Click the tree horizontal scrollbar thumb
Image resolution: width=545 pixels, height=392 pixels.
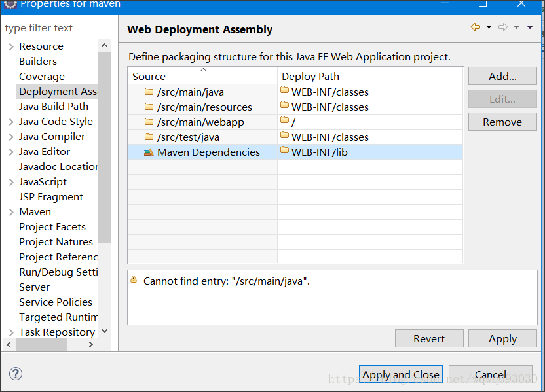tap(42, 344)
